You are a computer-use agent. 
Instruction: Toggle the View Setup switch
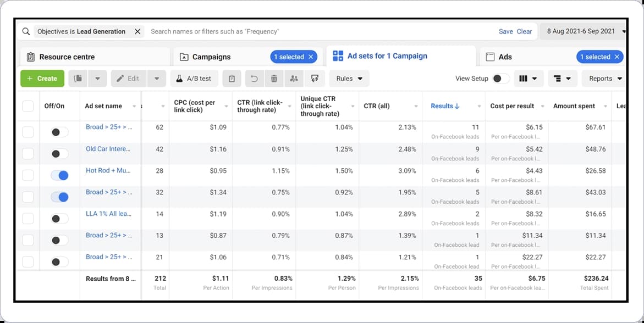tap(500, 79)
